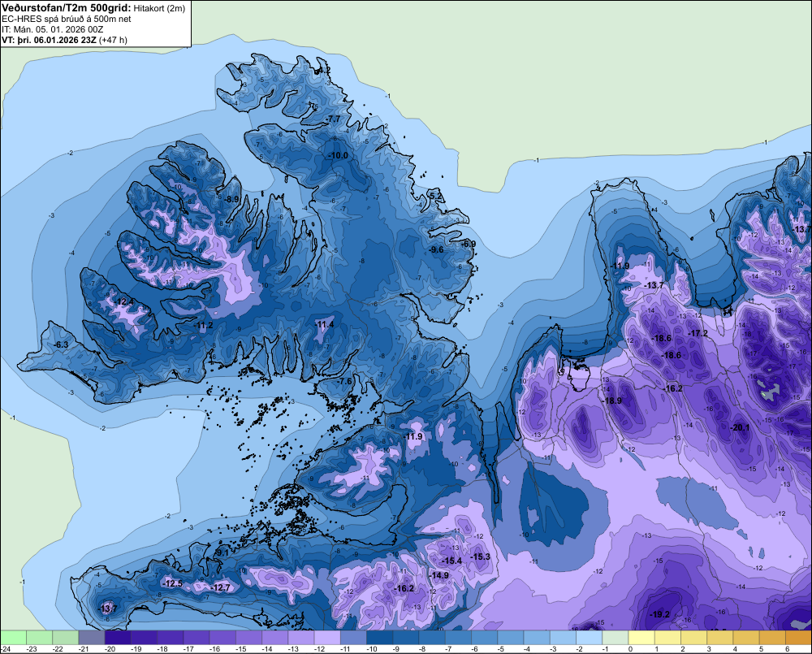This screenshot has width=812, height=654.
Task: Click the -7.6 temperature value on map
Action: tap(343, 381)
